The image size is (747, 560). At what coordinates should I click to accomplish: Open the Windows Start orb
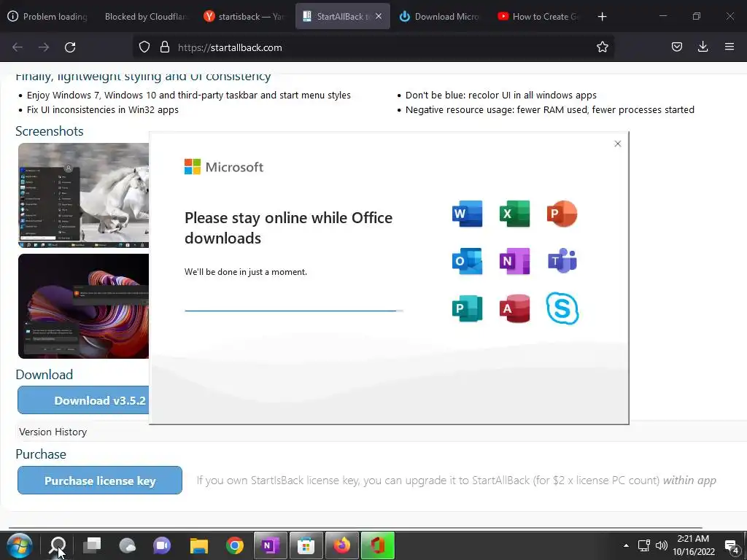[19, 545]
